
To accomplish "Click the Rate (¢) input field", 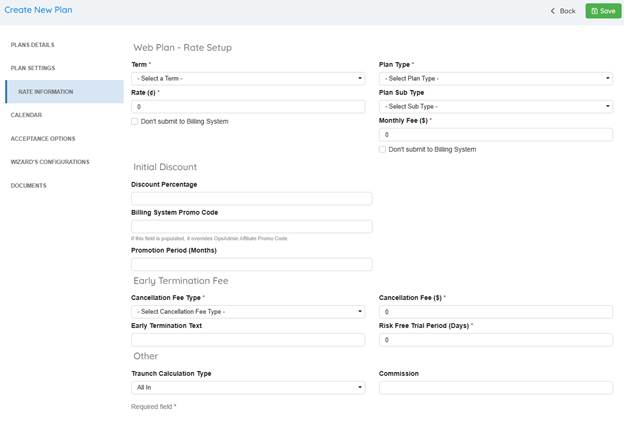I will tap(248, 107).
